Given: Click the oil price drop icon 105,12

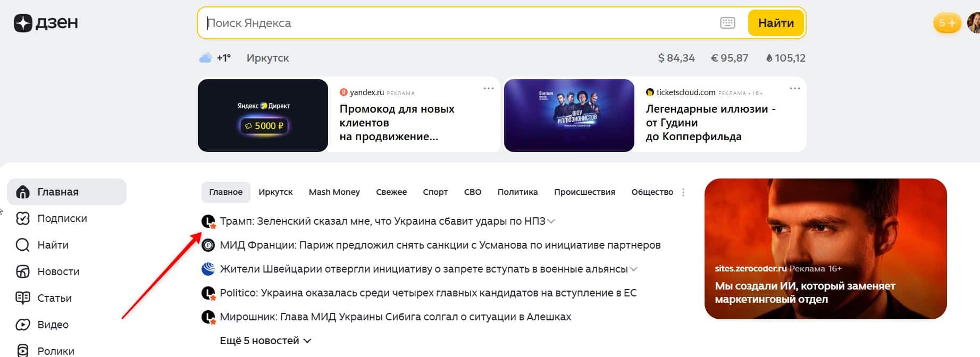Looking at the screenshot, I should 769,58.
